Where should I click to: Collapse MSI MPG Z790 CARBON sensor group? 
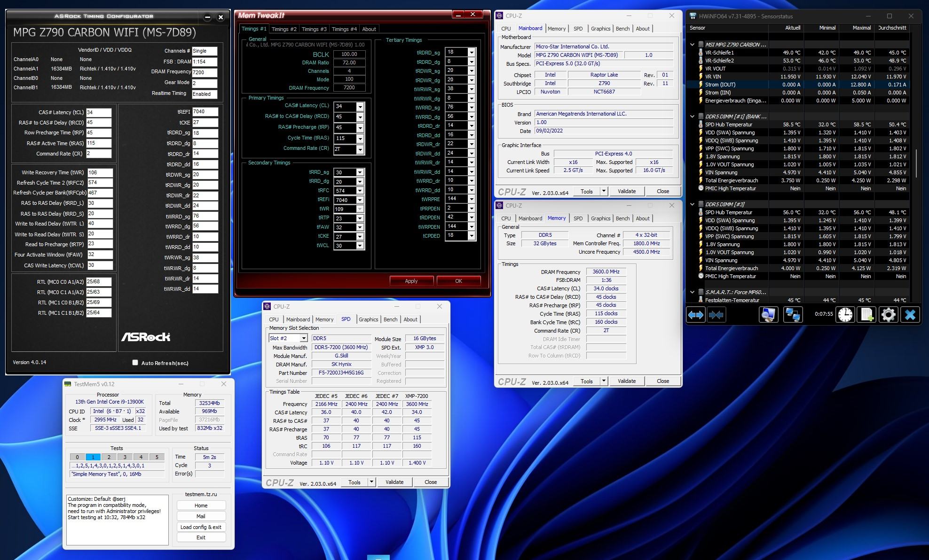click(x=692, y=45)
